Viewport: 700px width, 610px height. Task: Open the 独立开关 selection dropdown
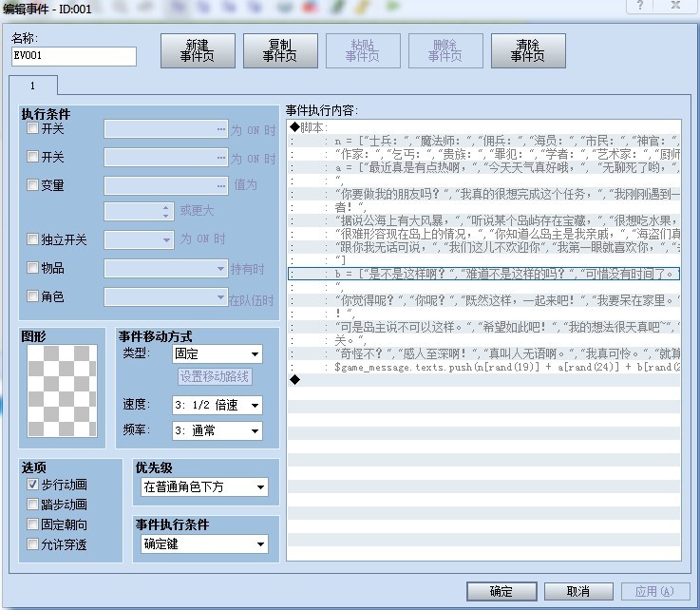(x=139, y=239)
